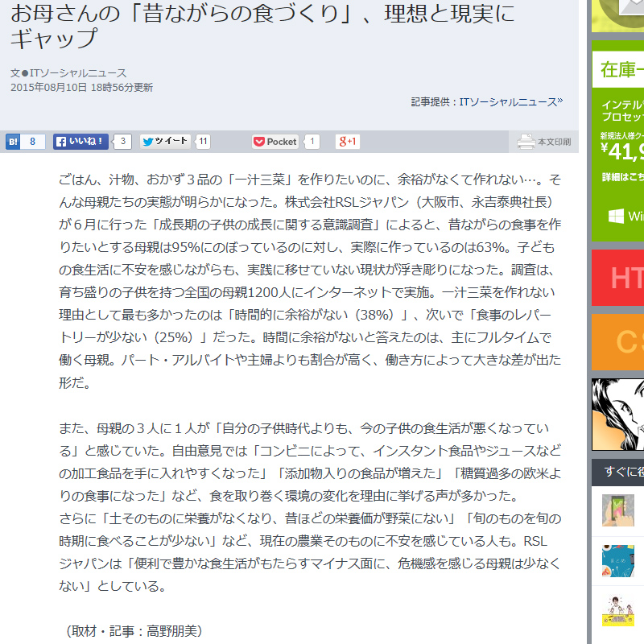Click the Google +1 button
644x644 pixels.
tap(348, 142)
